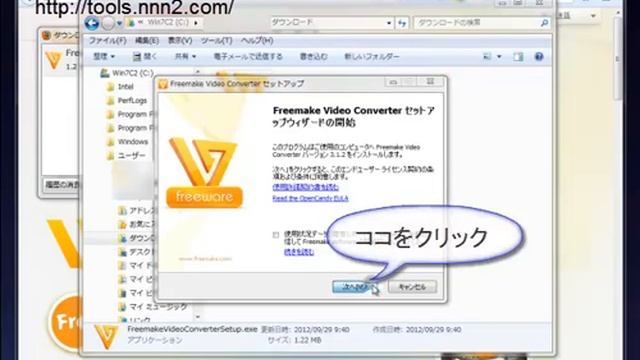Click the Open (開く) toolbar button
This screenshot has width=640, height=360.
(x=145, y=56)
